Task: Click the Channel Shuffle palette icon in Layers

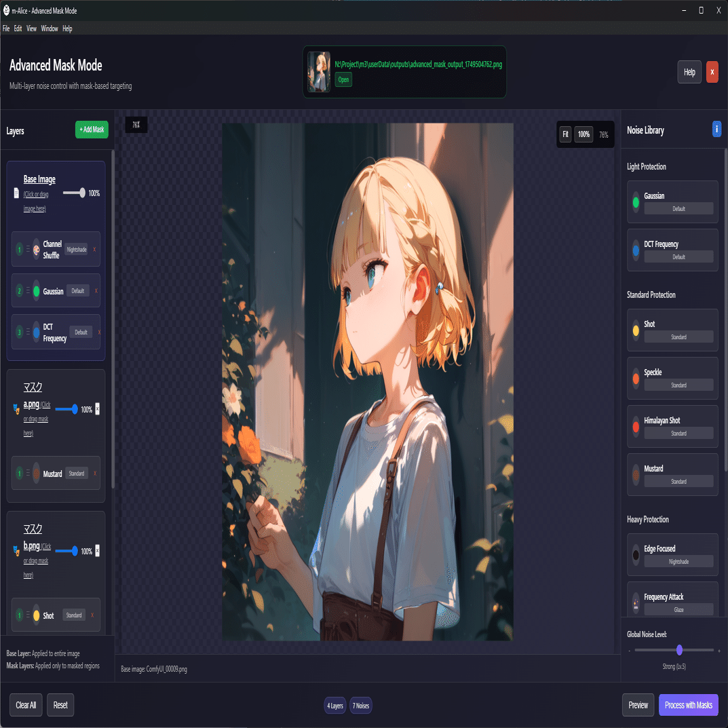Action: point(36,249)
